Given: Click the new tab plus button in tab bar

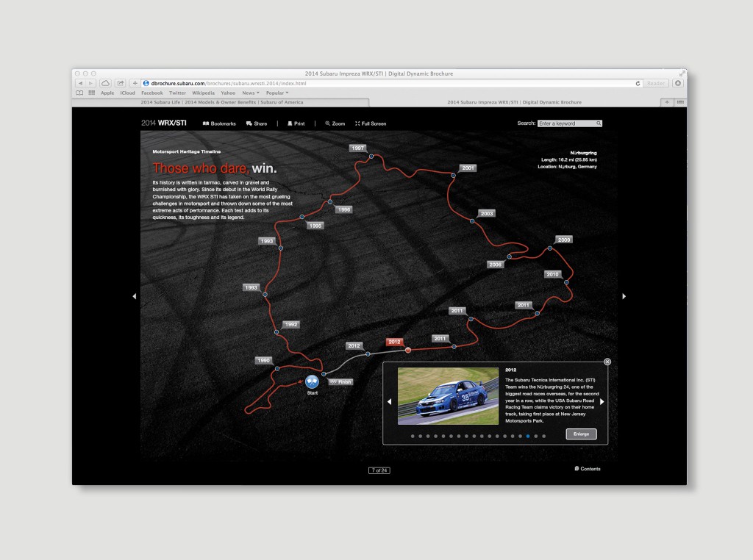Looking at the screenshot, I should (666, 101).
